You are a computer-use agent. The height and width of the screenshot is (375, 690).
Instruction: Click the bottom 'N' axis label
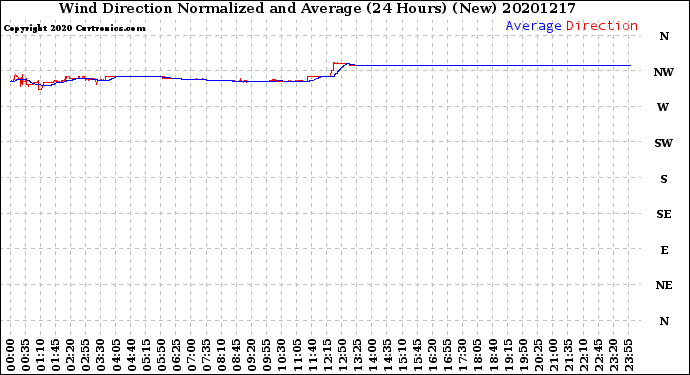coord(664,321)
